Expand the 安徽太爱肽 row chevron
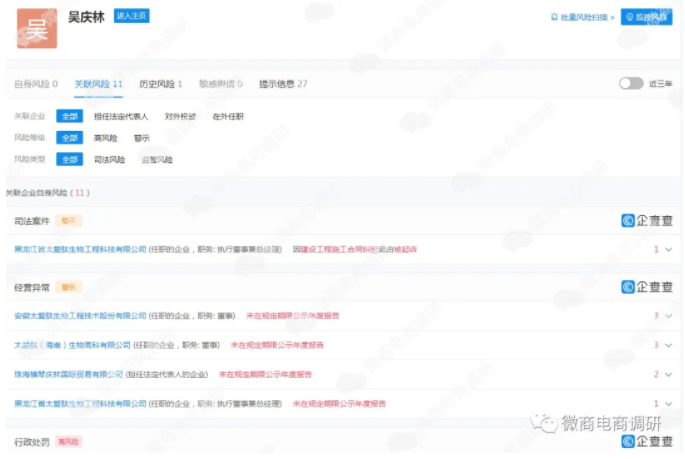Viewport: 685px width, 459px height. [668, 316]
